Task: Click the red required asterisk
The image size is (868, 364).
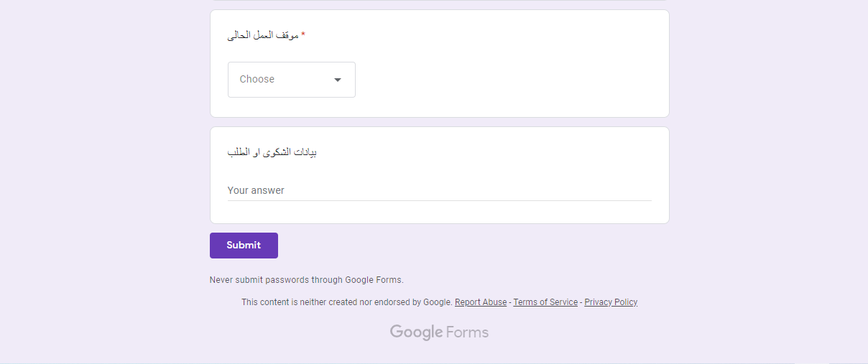Action: [x=303, y=34]
